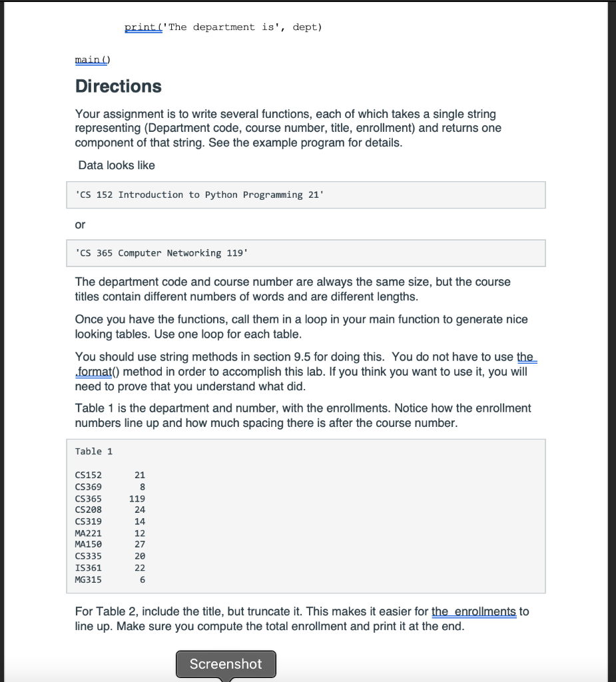
Task: Click the underlined 'main()' code text
Action: (x=93, y=59)
